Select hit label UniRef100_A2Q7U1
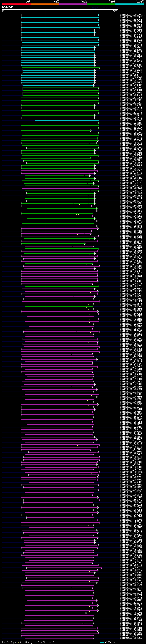The height and width of the screenshot is (644, 146). pyautogui.click(x=131, y=266)
